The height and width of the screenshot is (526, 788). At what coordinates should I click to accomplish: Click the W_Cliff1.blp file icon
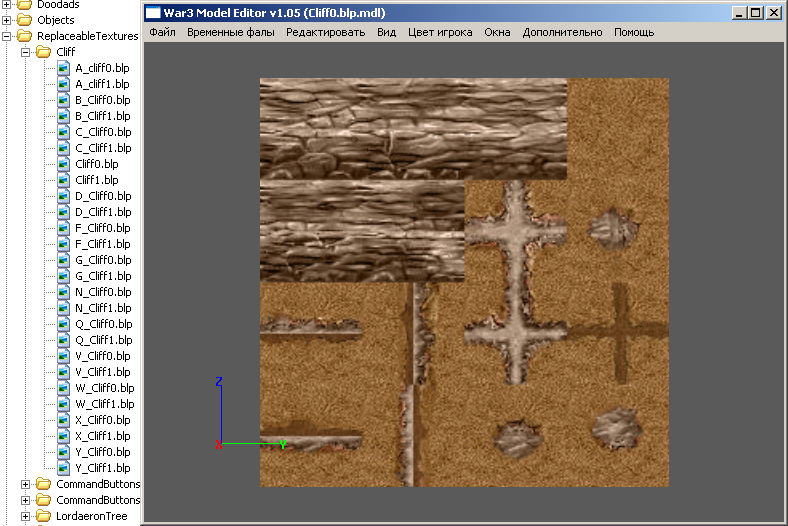click(x=63, y=404)
